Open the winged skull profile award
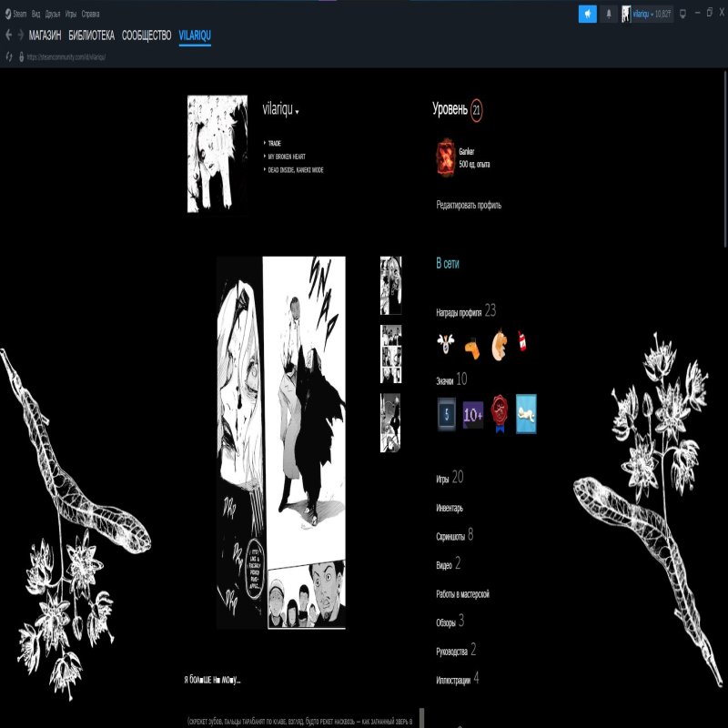This screenshot has width=728, height=728. coord(446,344)
